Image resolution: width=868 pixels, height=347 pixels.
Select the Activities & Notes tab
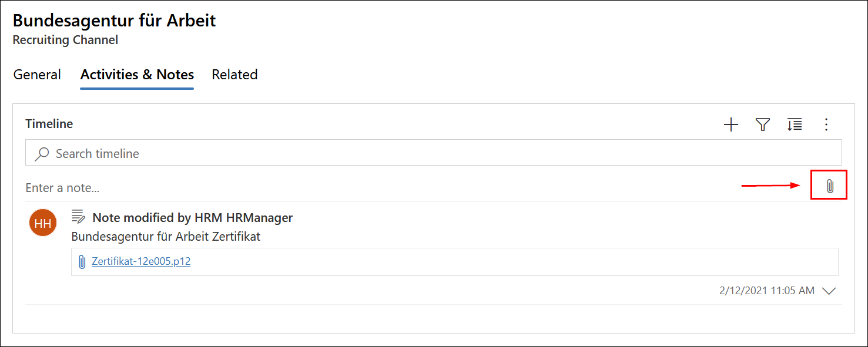tap(137, 75)
